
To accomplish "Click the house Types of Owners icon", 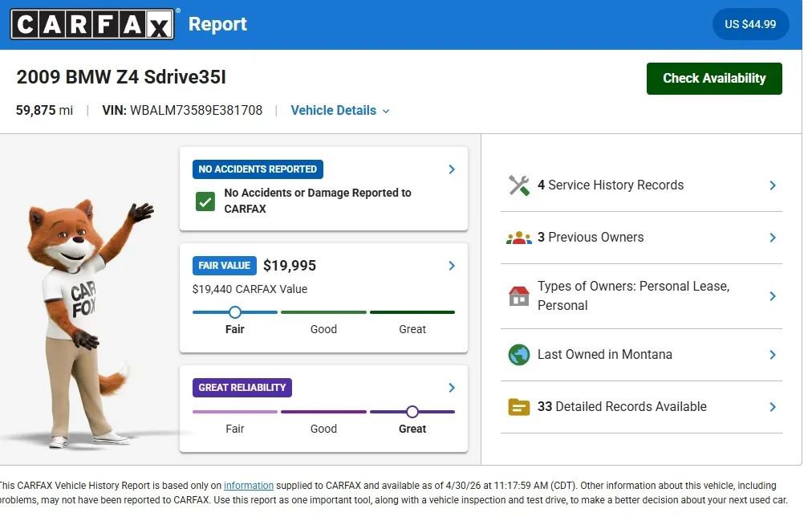I will pyautogui.click(x=519, y=295).
